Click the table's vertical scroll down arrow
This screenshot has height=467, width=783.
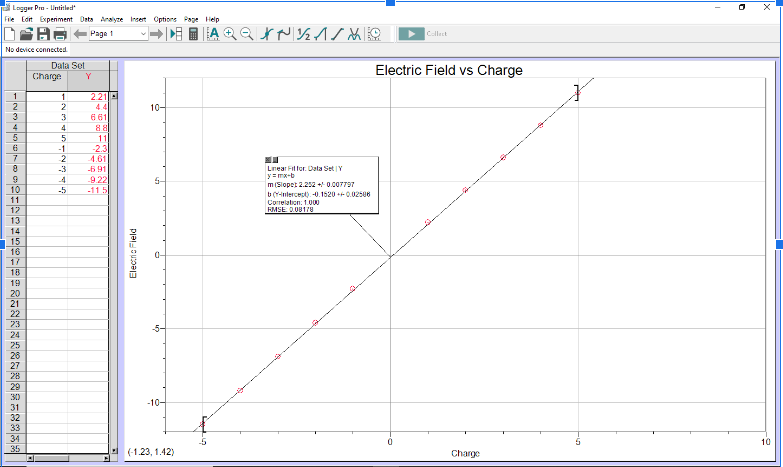pos(114,451)
